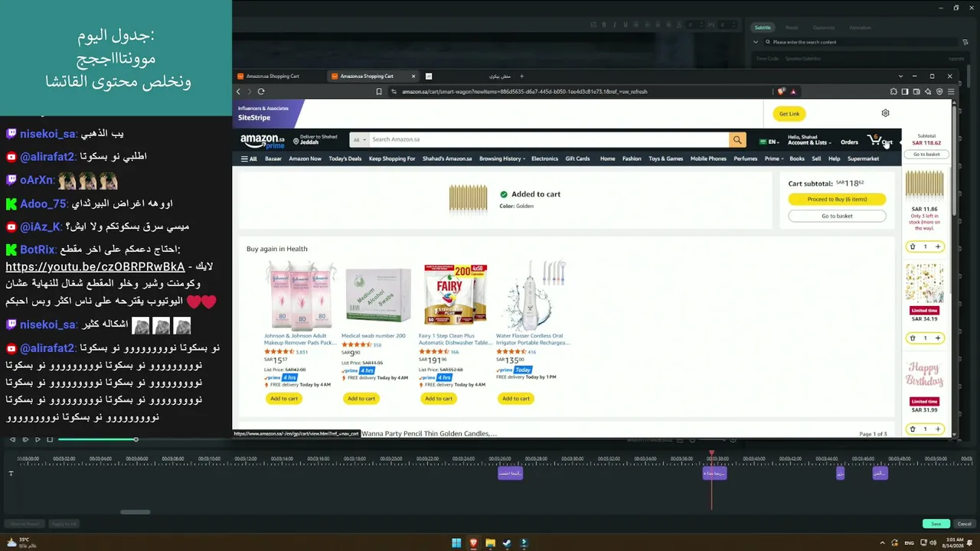Collapse the subtitle list chevron beside search
980x551 pixels.
[756, 42]
